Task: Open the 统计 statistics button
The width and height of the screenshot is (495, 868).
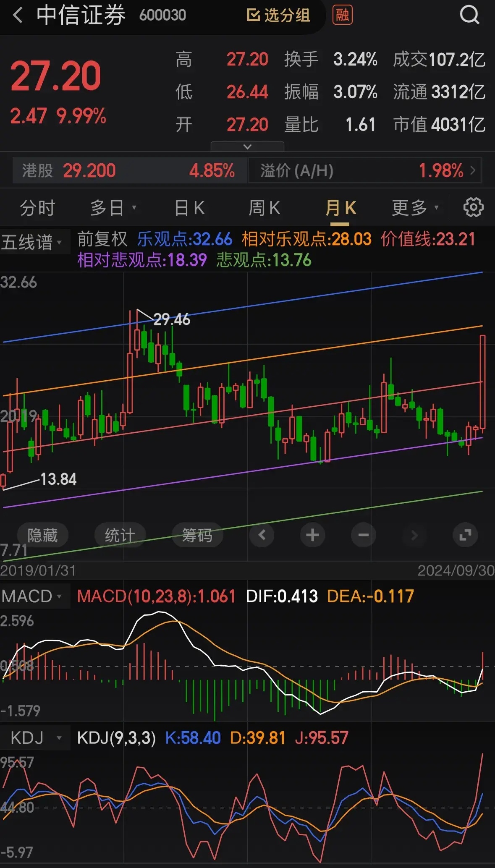Action: tap(120, 535)
